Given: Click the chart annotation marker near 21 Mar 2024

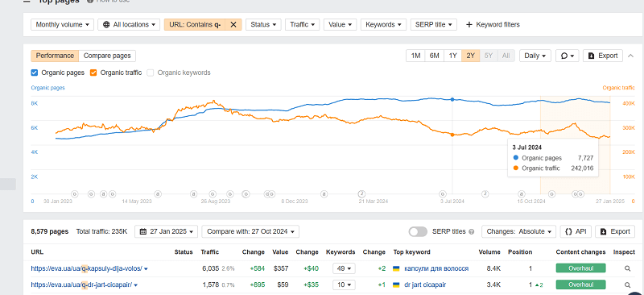Looking at the screenshot, I should coord(361,193).
